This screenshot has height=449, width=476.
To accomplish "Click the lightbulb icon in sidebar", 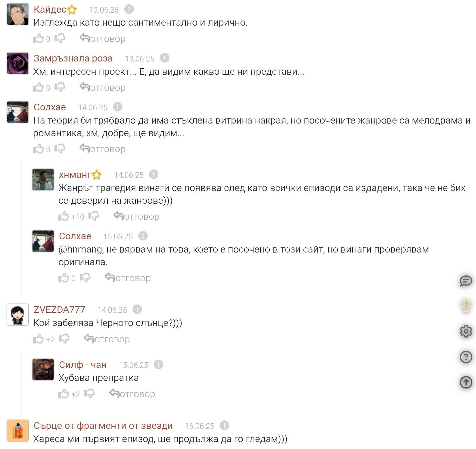I will click(x=466, y=306).
